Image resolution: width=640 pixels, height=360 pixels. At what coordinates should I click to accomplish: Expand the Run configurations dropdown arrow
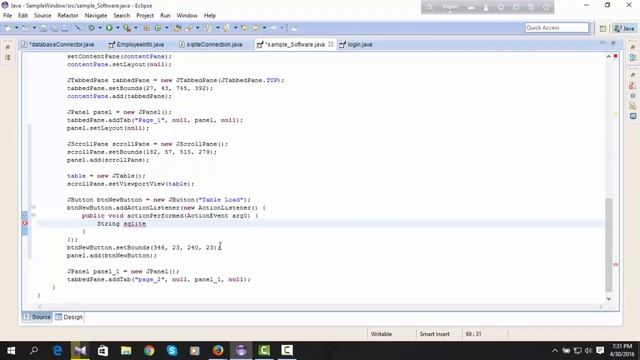pyautogui.click(x=118, y=28)
